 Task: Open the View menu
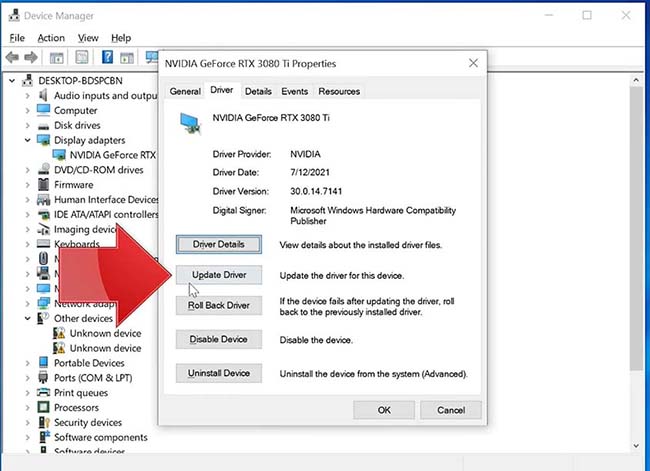click(88, 38)
